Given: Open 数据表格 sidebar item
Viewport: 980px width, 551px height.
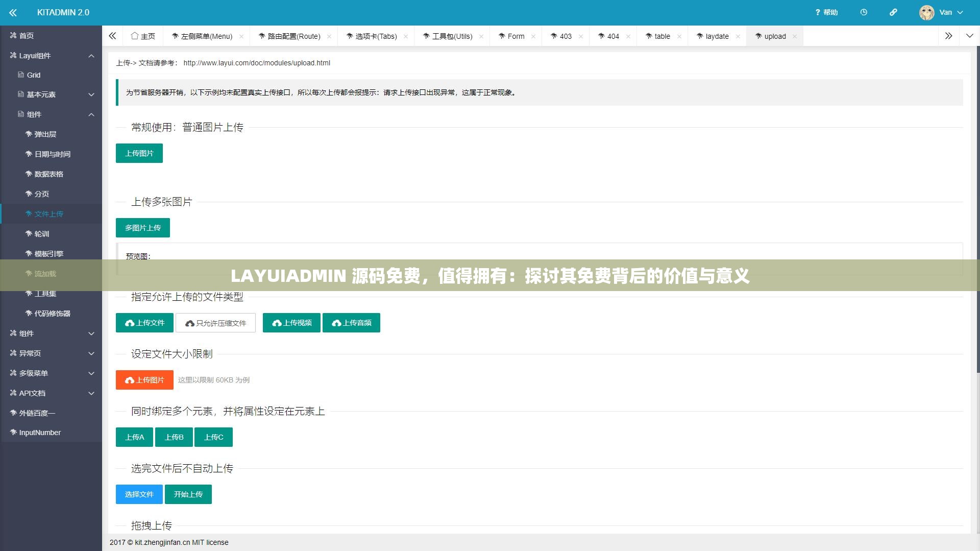Looking at the screenshot, I should (51, 174).
